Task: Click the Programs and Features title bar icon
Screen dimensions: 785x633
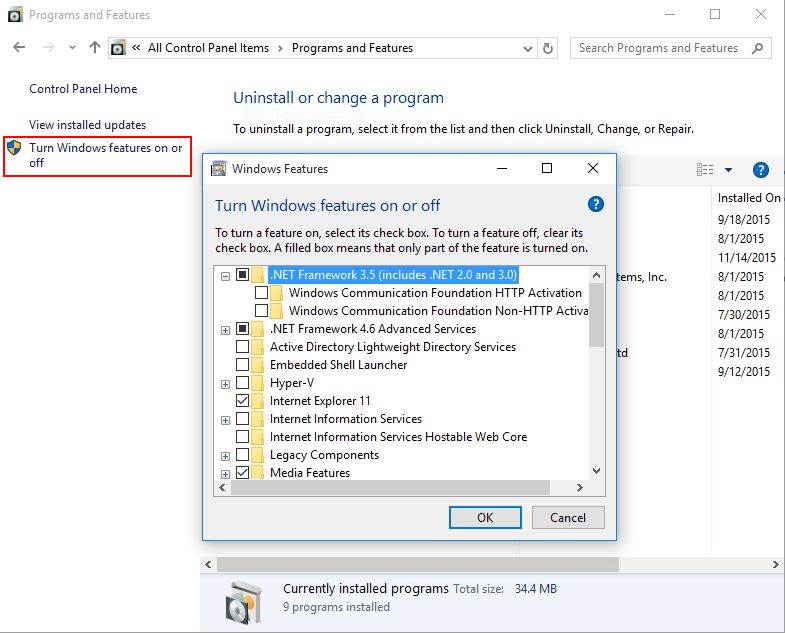Action: [15, 15]
